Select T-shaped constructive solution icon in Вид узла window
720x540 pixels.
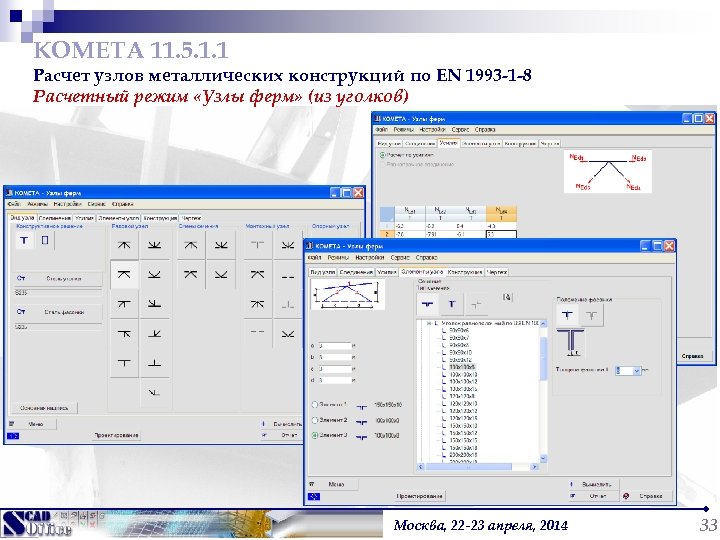[24, 240]
